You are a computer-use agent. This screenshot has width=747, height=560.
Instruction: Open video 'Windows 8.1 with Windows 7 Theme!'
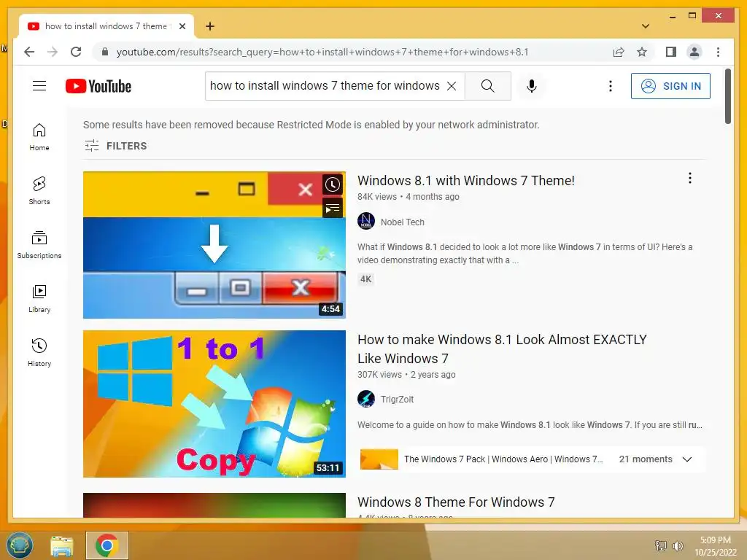coord(466,181)
